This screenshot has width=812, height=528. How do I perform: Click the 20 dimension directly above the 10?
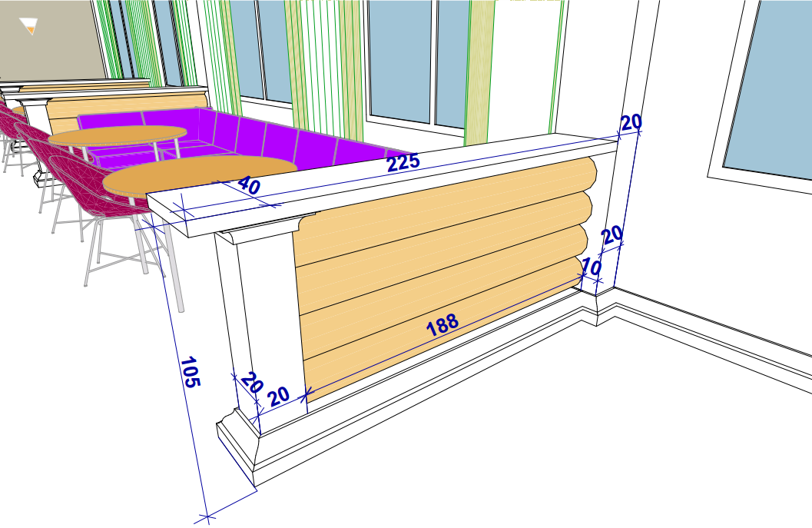point(612,234)
